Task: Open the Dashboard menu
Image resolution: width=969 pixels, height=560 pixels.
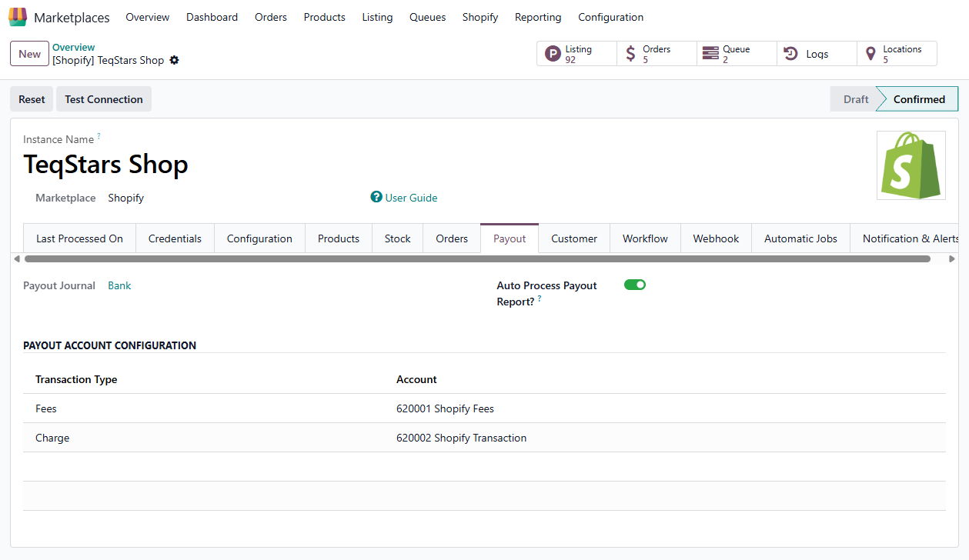Action: click(x=212, y=17)
